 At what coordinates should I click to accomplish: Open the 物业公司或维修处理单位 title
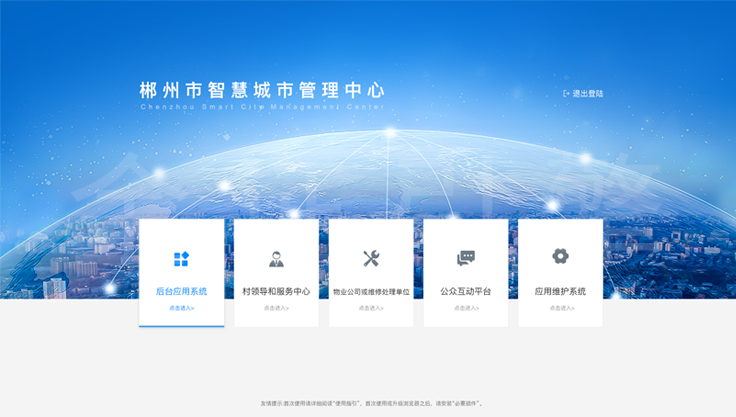(x=371, y=291)
